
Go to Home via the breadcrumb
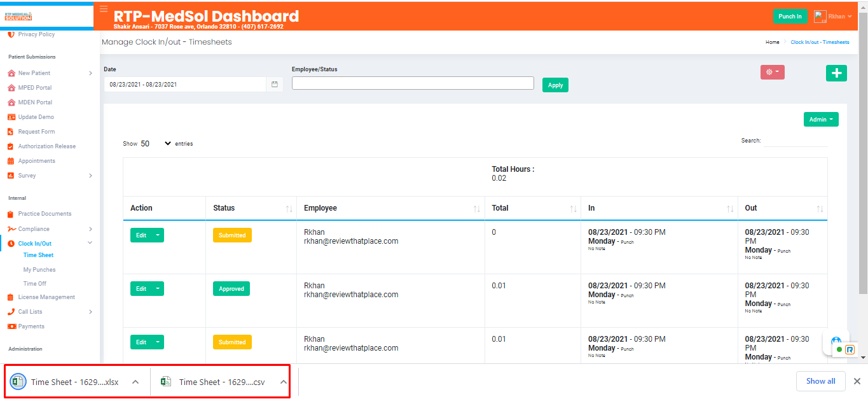(x=772, y=42)
